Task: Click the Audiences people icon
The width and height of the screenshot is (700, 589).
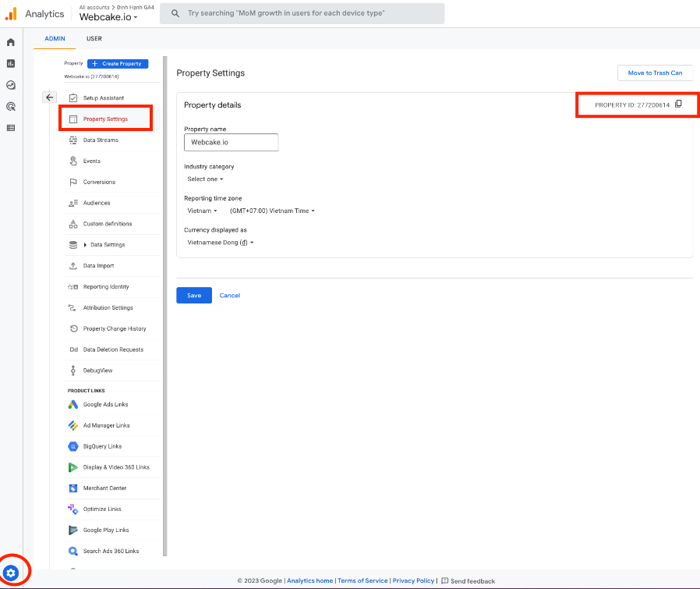Action: click(73, 203)
